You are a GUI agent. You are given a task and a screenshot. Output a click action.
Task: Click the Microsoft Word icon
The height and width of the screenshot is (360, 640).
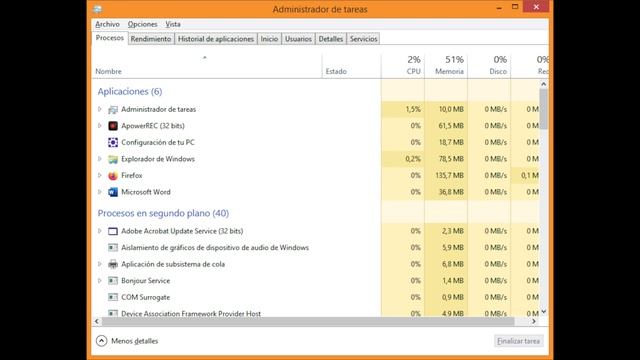pos(113,192)
